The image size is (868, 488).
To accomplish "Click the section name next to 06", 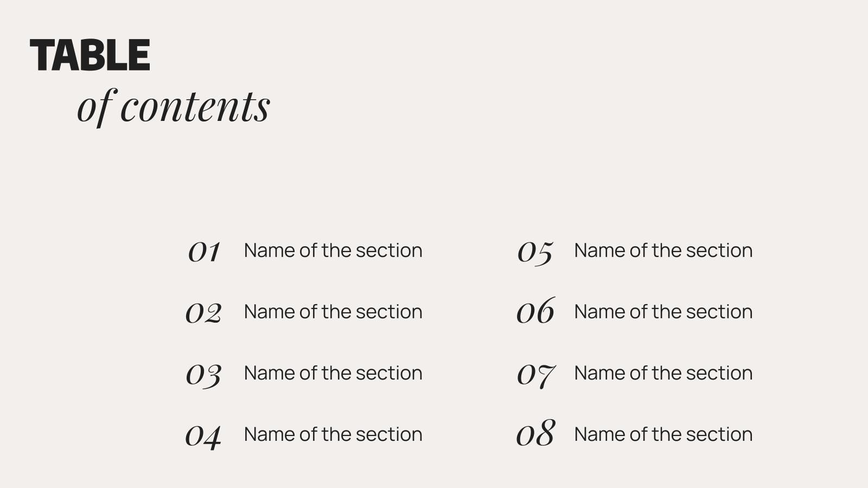I will (x=663, y=312).
